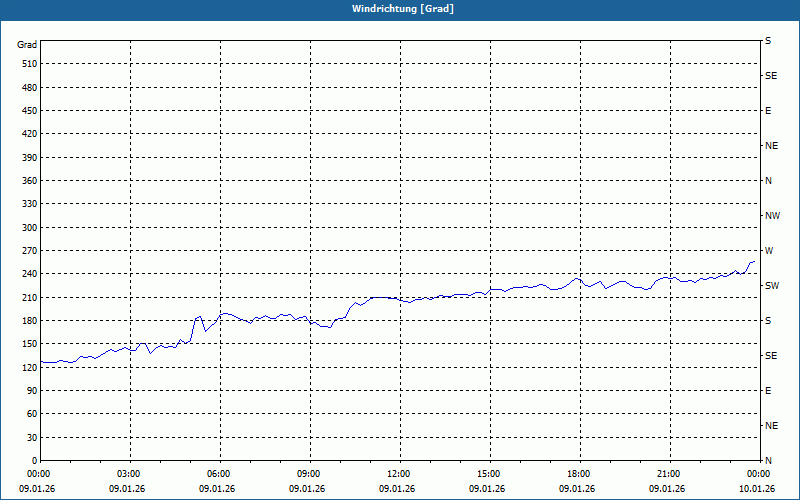Screen dimensions: 800x500
Task: Select the 480 value on the left axis
Action: pos(30,88)
